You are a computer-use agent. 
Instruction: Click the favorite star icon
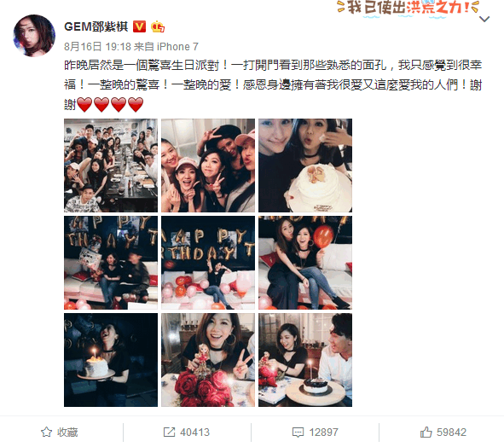click(46, 432)
